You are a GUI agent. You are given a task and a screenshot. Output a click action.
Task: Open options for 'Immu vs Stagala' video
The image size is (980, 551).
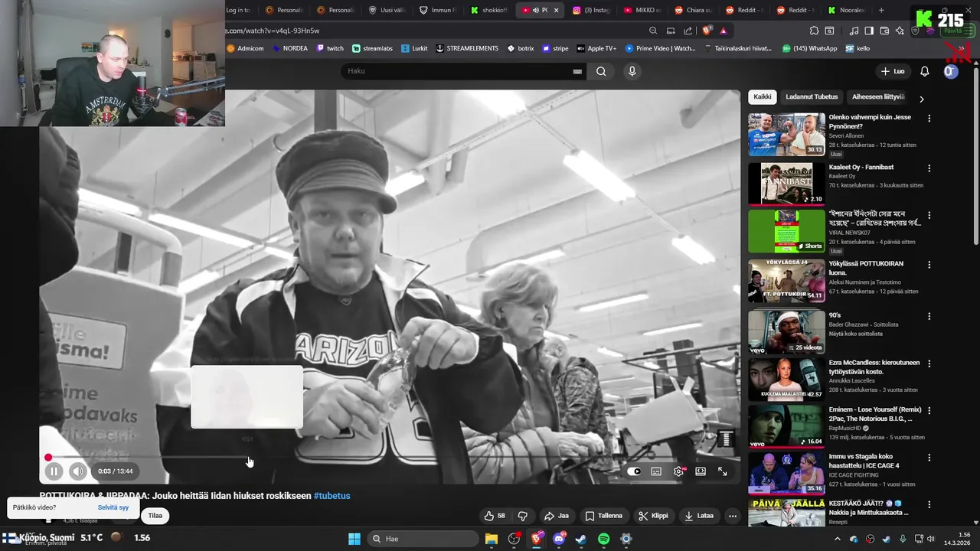pos(929,458)
